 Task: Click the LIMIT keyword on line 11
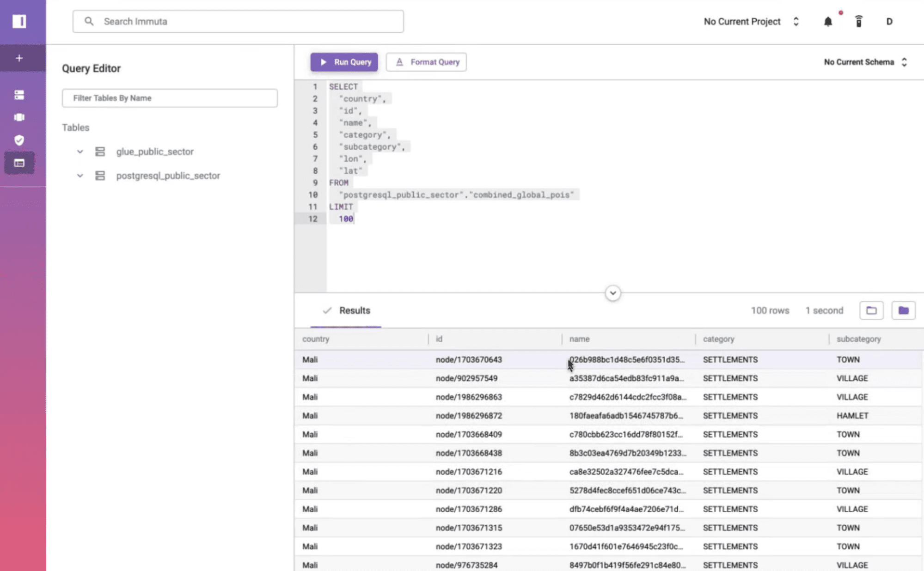341,207
